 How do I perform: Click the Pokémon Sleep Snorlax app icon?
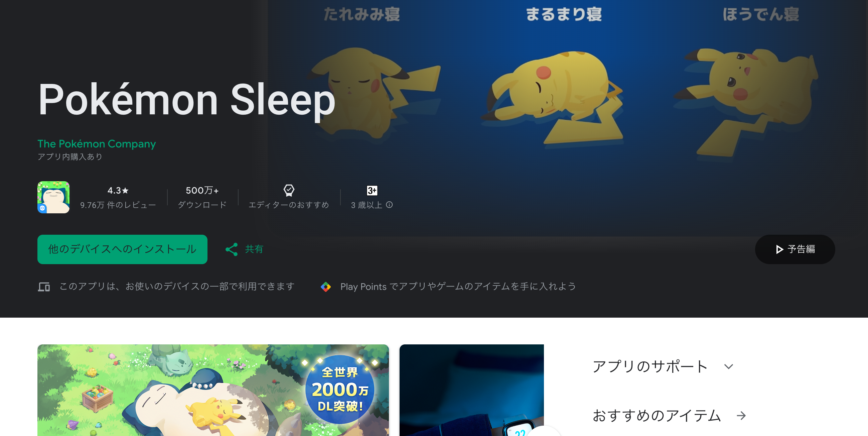53,197
